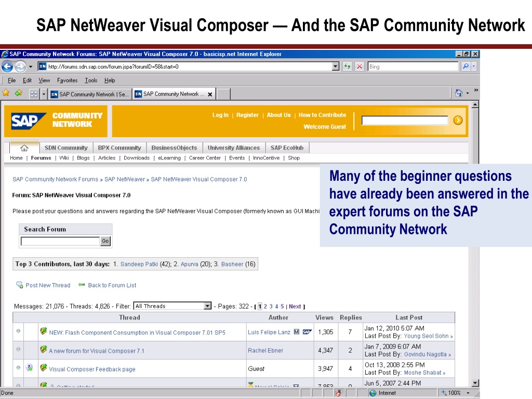
Task: Select the BPX Community tab
Action: pyautogui.click(x=119, y=148)
